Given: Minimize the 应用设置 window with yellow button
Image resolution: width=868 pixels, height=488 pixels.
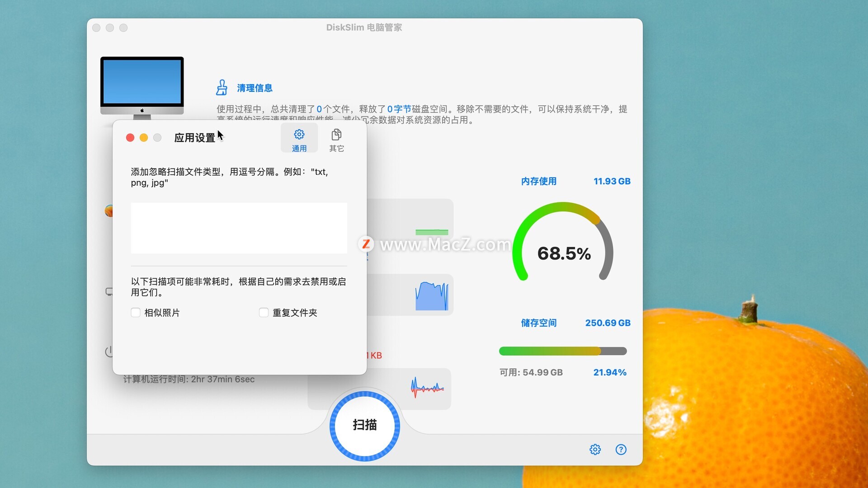Looking at the screenshot, I should (144, 138).
